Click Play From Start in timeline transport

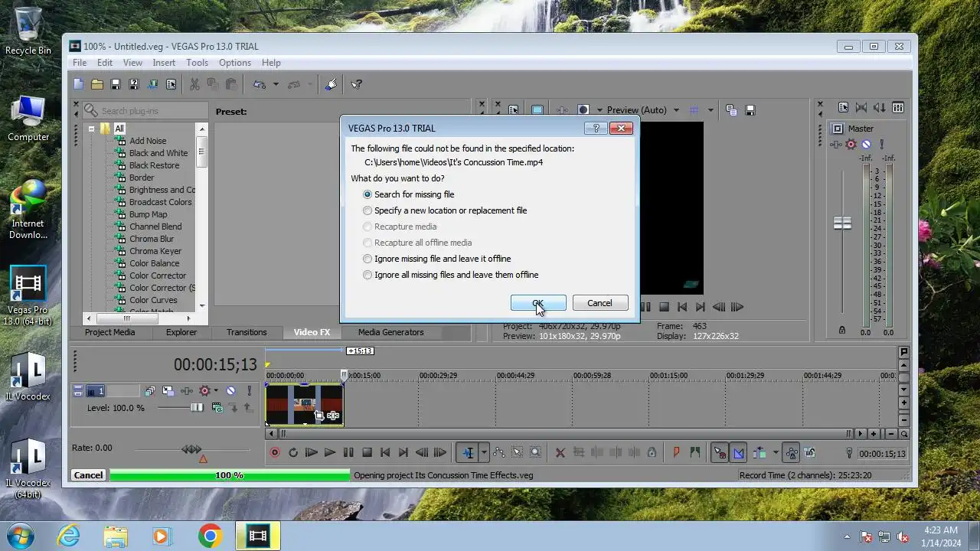click(x=312, y=452)
